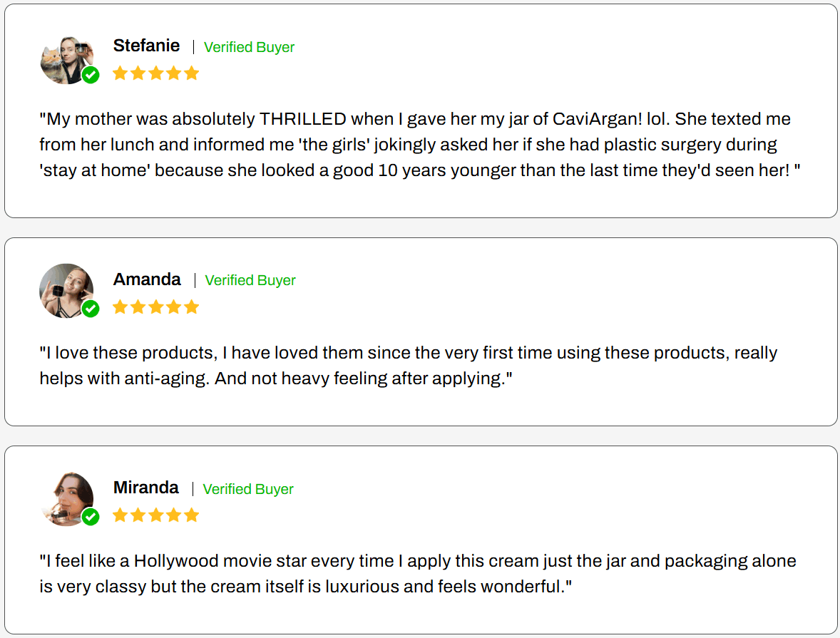The width and height of the screenshot is (840, 638).
Task: Click the third star in Amanda's rating
Action: pyautogui.click(x=155, y=307)
